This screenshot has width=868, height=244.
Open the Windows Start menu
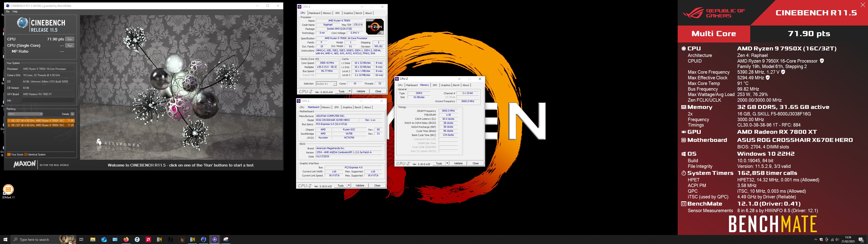[x=5, y=240]
